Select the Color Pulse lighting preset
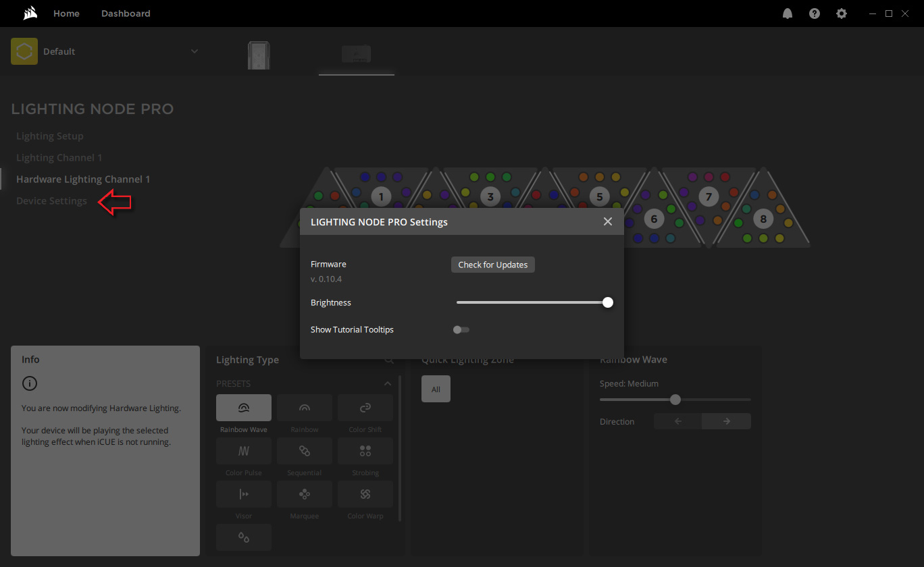 pos(244,451)
